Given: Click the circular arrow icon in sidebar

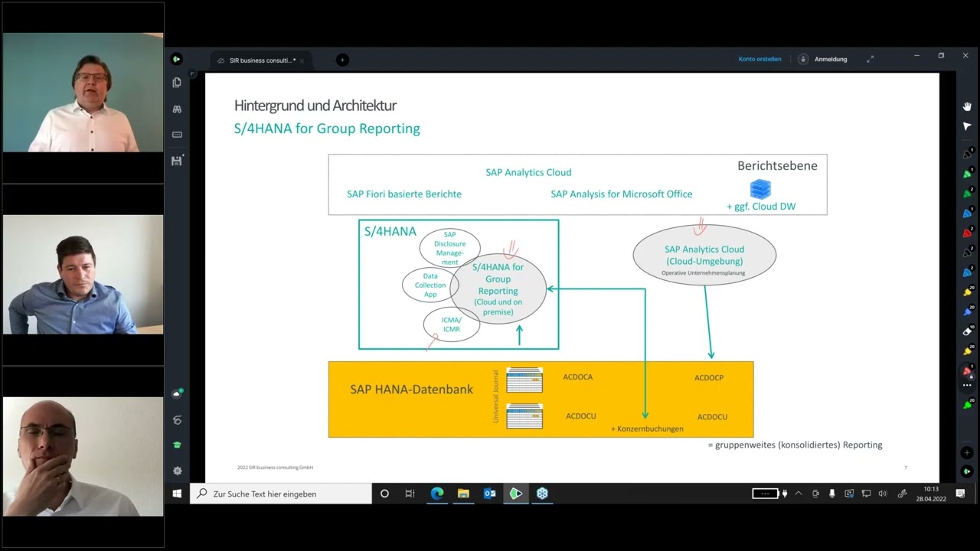Looking at the screenshot, I should click(x=177, y=420).
